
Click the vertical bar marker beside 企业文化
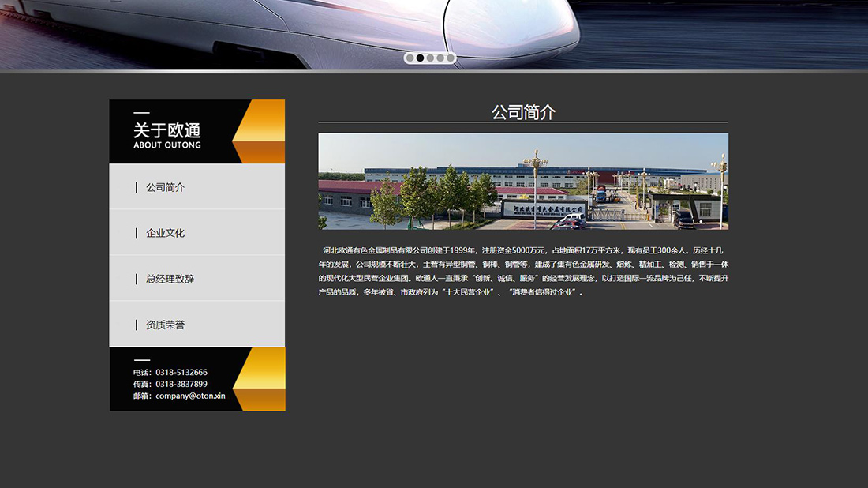click(137, 233)
